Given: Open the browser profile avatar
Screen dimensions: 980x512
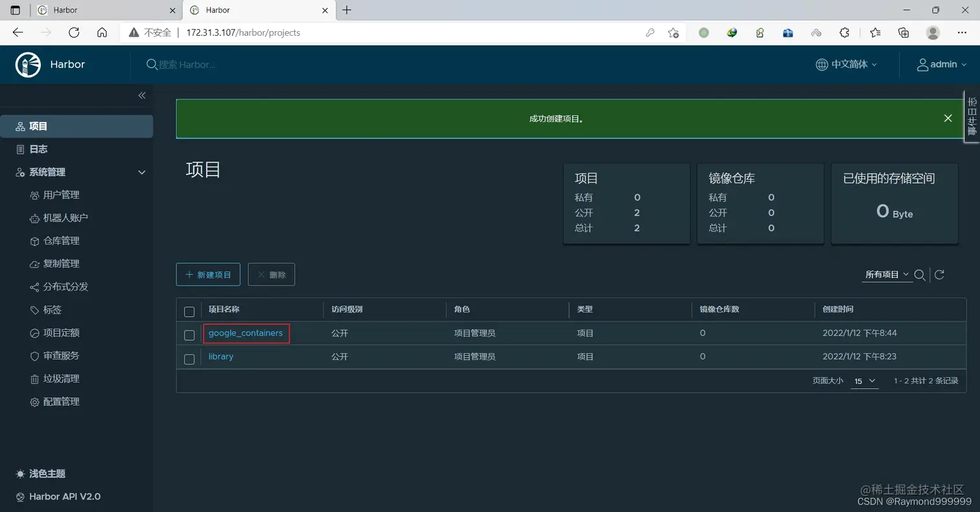Looking at the screenshot, I should [933, 32].
